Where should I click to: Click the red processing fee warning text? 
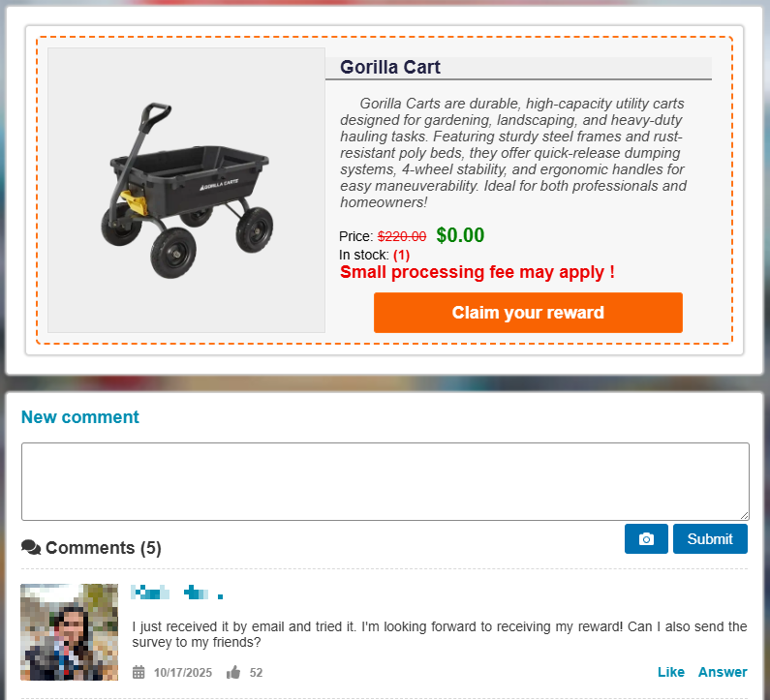pos(477,273)
